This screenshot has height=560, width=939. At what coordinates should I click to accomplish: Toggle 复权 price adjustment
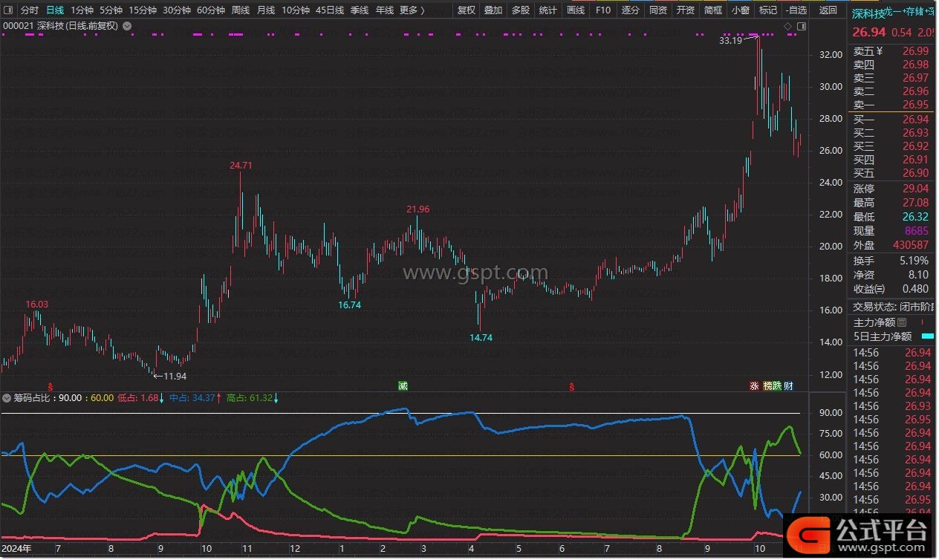point(466,10)
